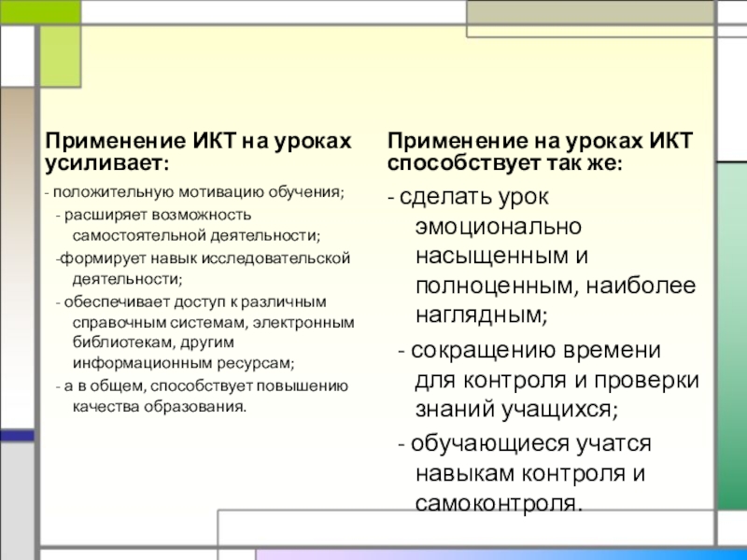747x560 pixels.
Task: Click bullet 'а в общем, способствует повышению качества образования.'
Action: coord(202,396)
